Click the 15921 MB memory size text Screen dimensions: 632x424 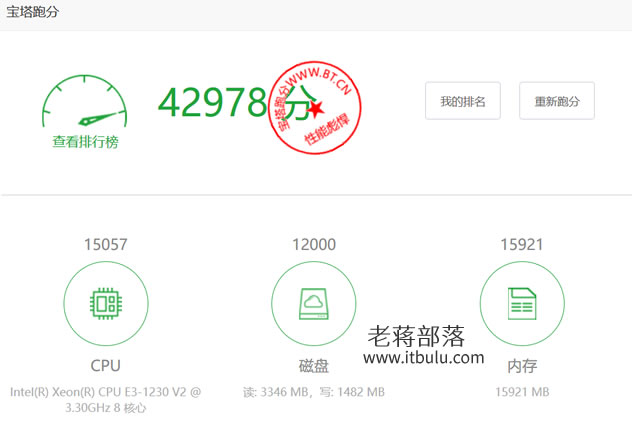(522, 392)
